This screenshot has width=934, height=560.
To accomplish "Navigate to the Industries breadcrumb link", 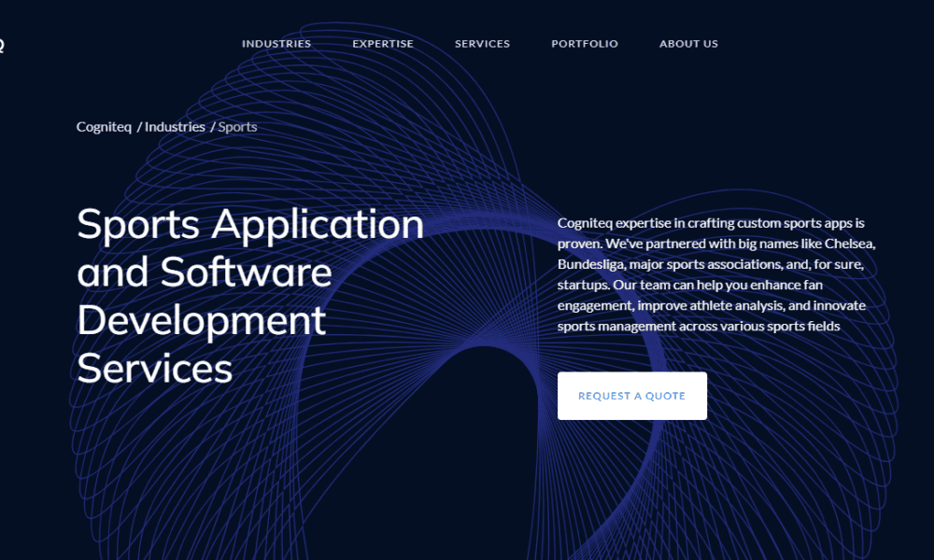I will 175,127.
